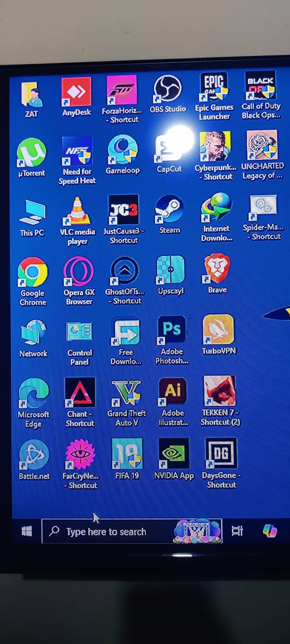Select Free Download Manager icon
Viewport: 290px width, 644px height.
(125, 331)
